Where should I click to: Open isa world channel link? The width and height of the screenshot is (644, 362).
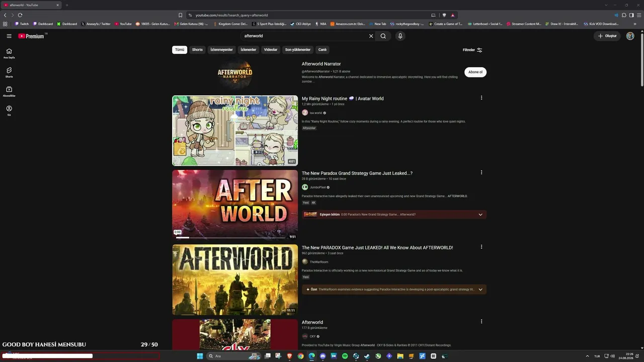point(315,113)
